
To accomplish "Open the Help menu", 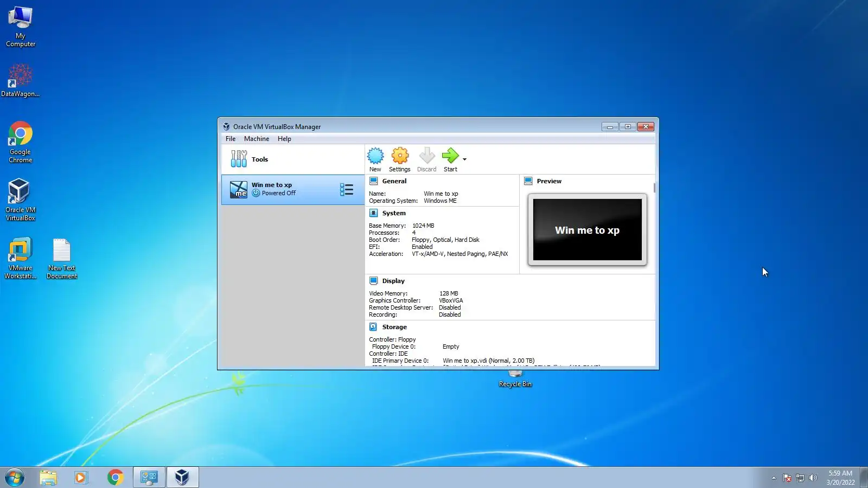I will coord(284,139).
